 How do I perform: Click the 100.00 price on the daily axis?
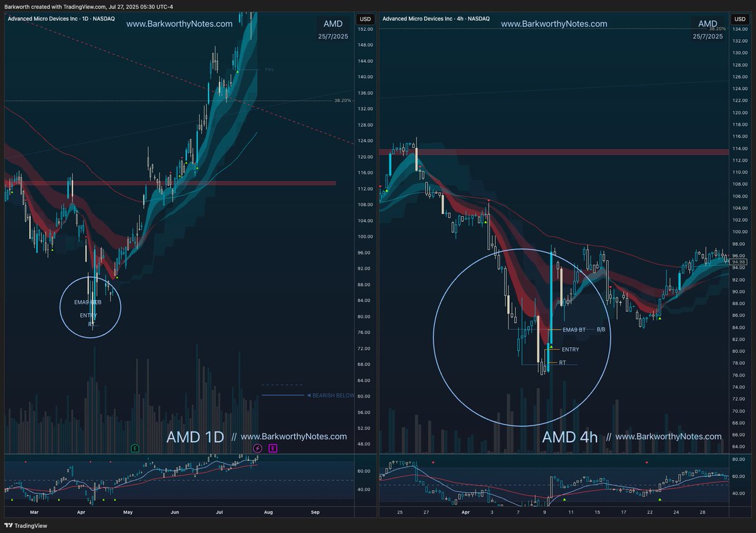364,237
